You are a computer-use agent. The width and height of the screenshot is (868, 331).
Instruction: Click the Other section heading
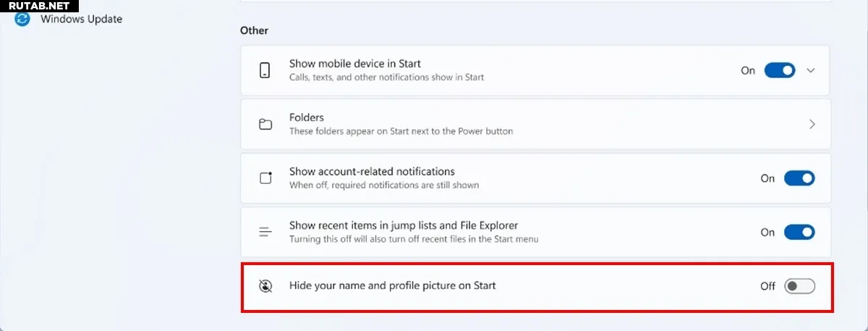[x=254, y=30]
